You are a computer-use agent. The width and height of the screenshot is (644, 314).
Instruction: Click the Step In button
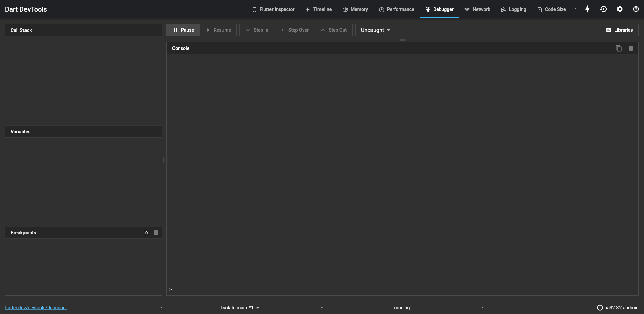[x=257, y=30]
